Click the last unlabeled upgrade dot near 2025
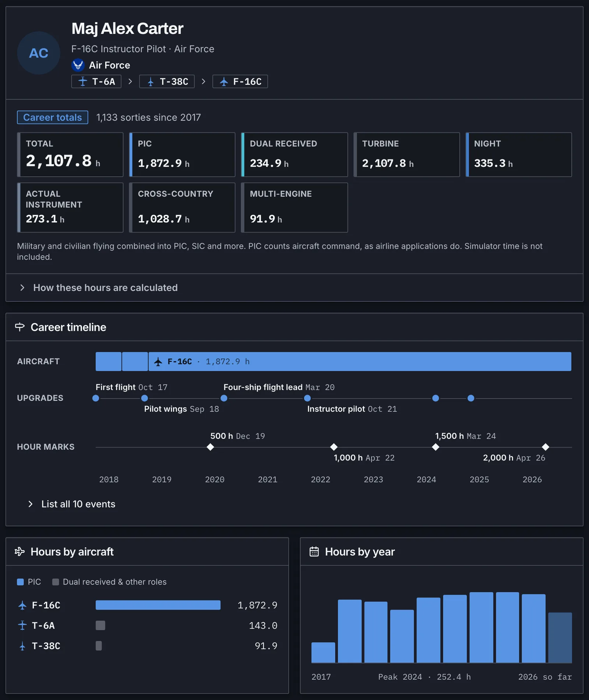589x700 pixels. pos(471,398)
